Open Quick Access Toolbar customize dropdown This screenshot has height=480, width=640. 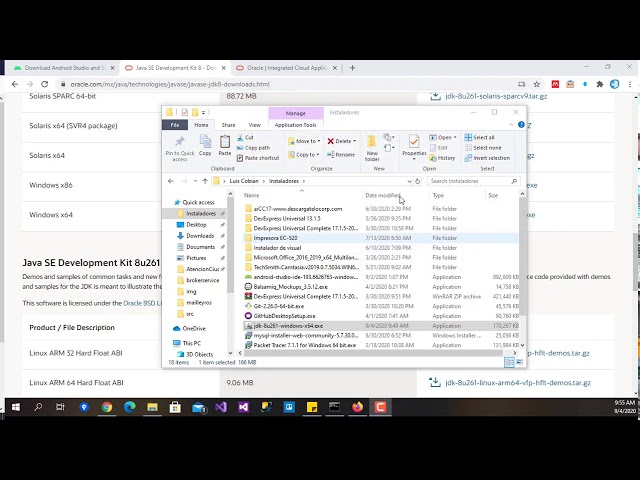click(x=203, y=112)
